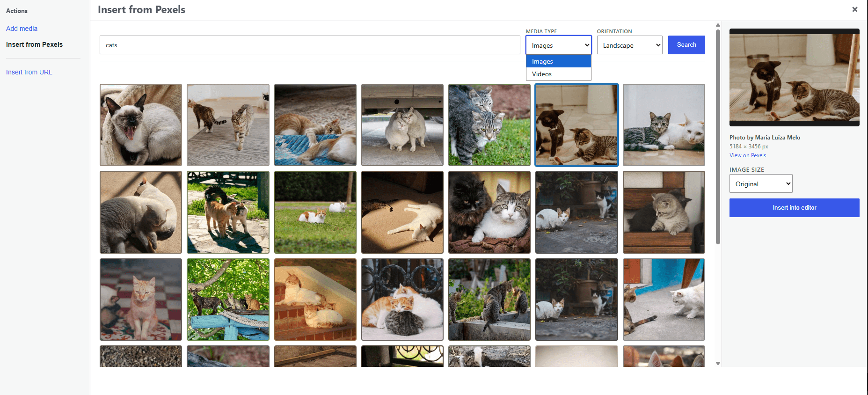Select third-row thumbnail of cats on dark pavement
The image size is (868, 395).
pyautogui.click(x=576, y=300)
